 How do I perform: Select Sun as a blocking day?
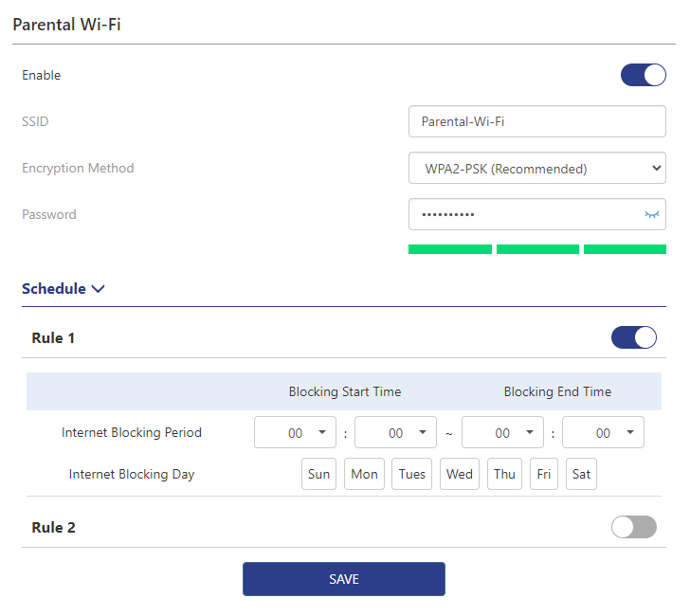coord(319,474)
